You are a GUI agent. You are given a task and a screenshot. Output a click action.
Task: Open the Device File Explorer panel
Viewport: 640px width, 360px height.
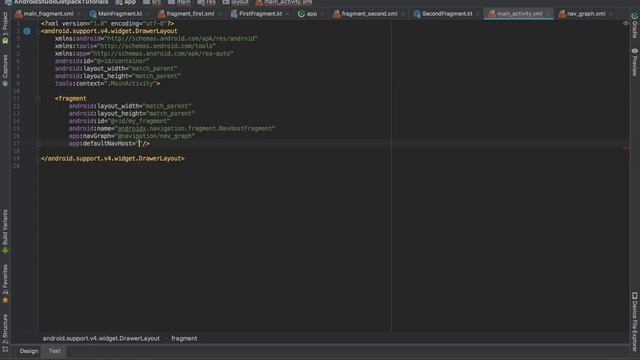[x=635, y=321]
